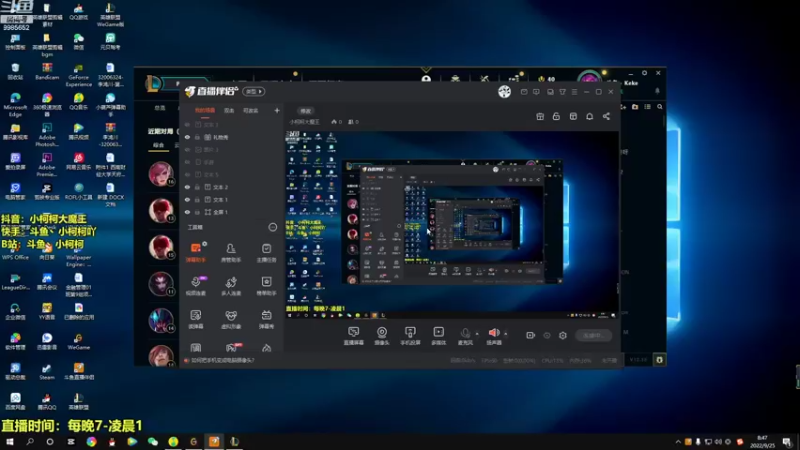Add Phone Screencast source in bottom bar

coord(410,336)
